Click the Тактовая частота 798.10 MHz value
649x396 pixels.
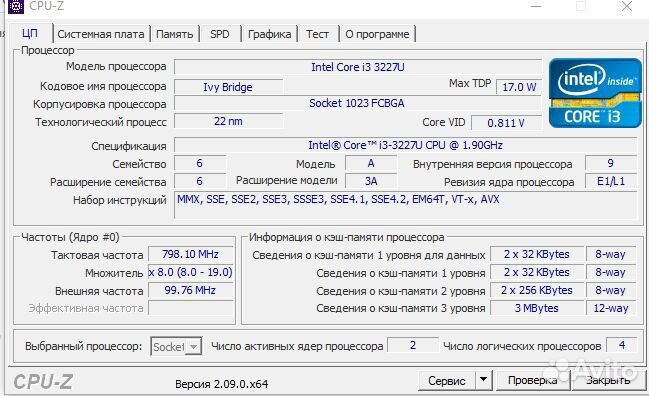190,254
